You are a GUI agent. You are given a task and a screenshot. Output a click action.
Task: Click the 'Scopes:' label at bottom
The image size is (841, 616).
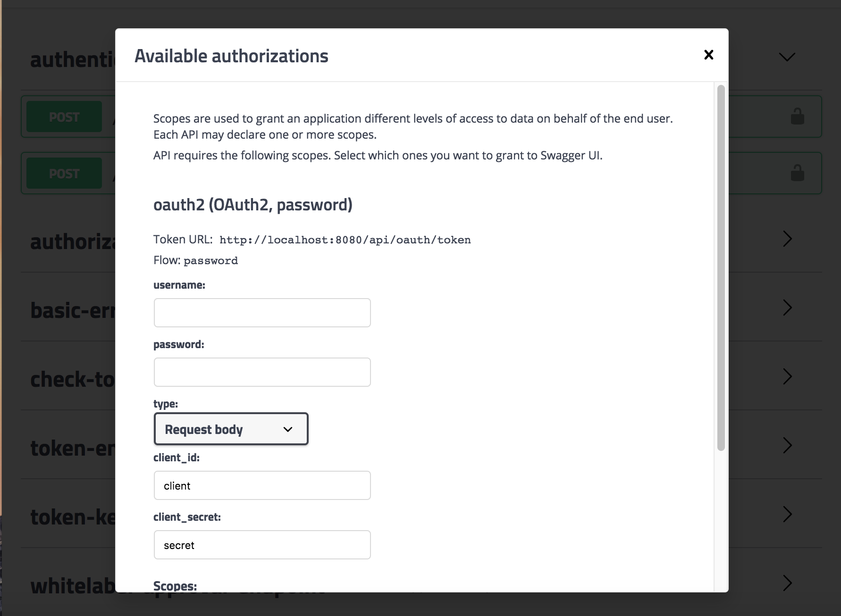click(175, 586)
